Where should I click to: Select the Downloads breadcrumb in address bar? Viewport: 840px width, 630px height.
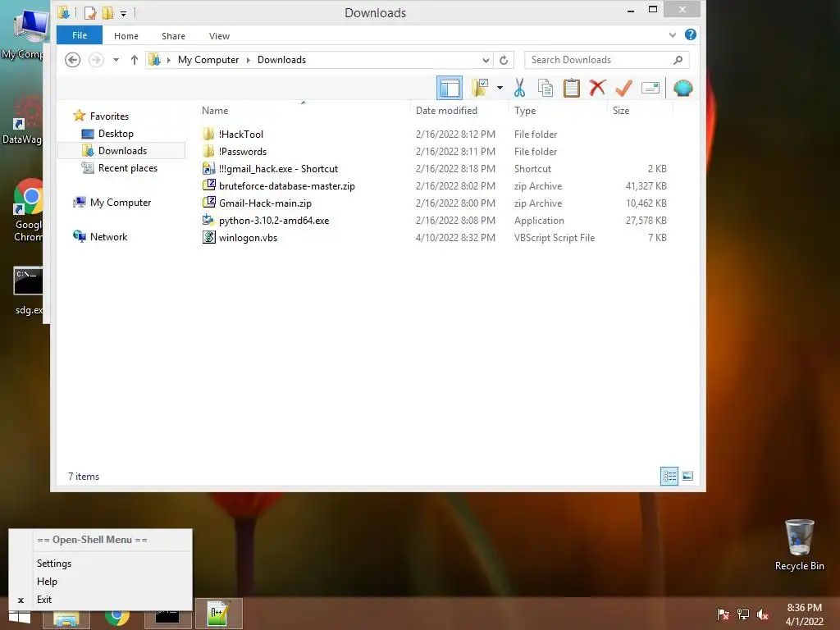[x=282, y=60]
